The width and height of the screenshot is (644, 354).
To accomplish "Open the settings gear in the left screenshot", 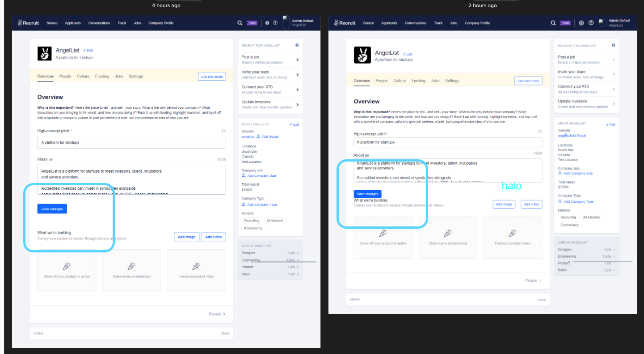I will (x=267, y=23).
